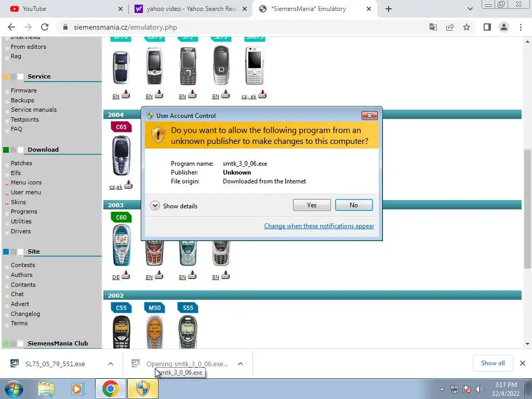Open SL75_05_79_551.exe download options chevron
This screenshot has width=532, height=399.
111,364
